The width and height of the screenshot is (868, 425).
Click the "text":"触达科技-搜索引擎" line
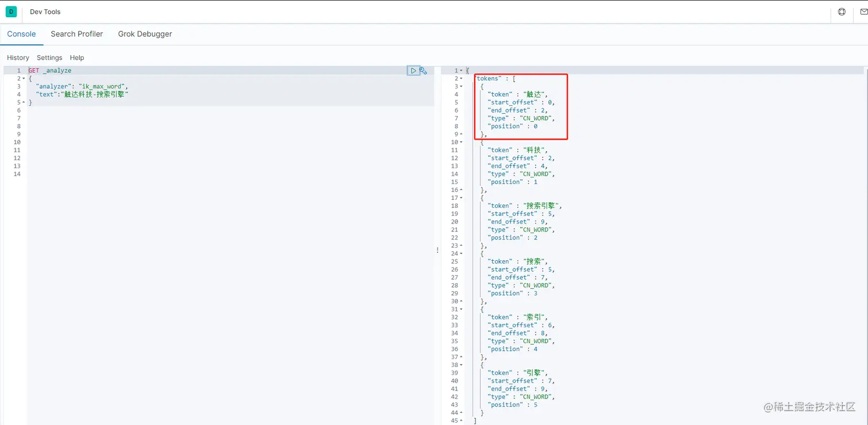(x=82, y=95)
